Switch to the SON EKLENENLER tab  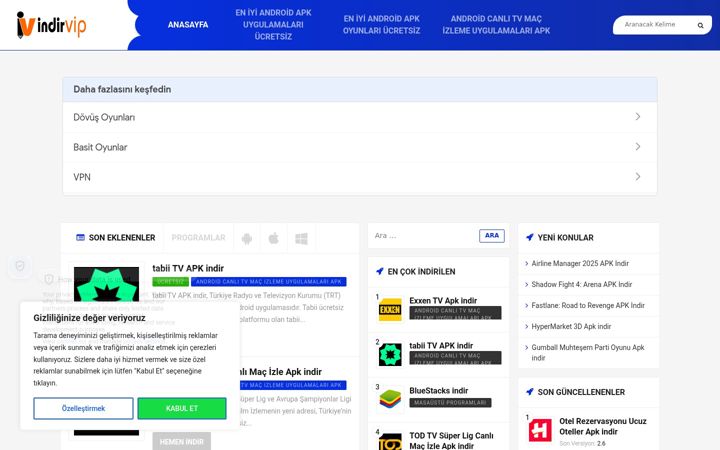(115, 237)
